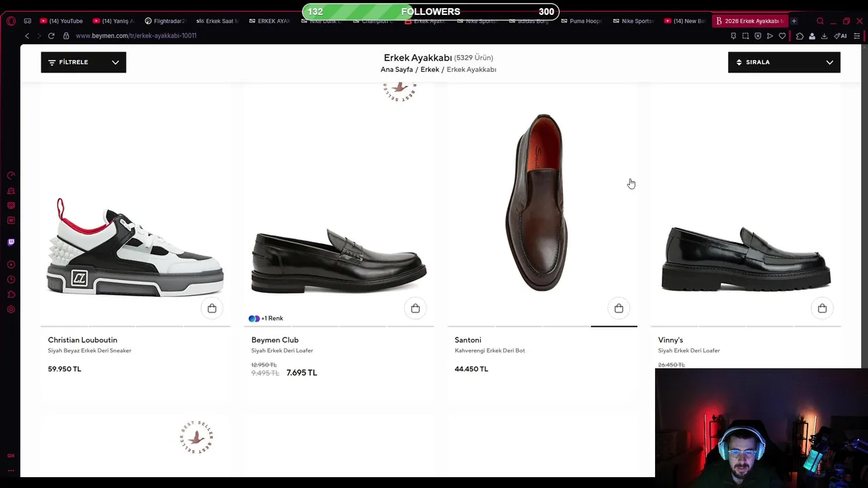Open the sidebar three-dots more menu
The height and width of the screenshot is (488, 868).
pyautogui.click(x=11, y=470)
